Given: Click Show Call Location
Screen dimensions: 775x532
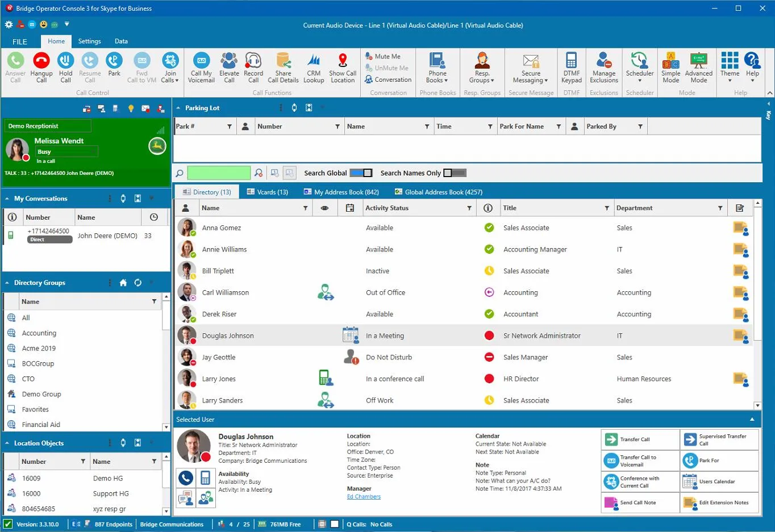Looking at the screenshot, I should 342,67.
